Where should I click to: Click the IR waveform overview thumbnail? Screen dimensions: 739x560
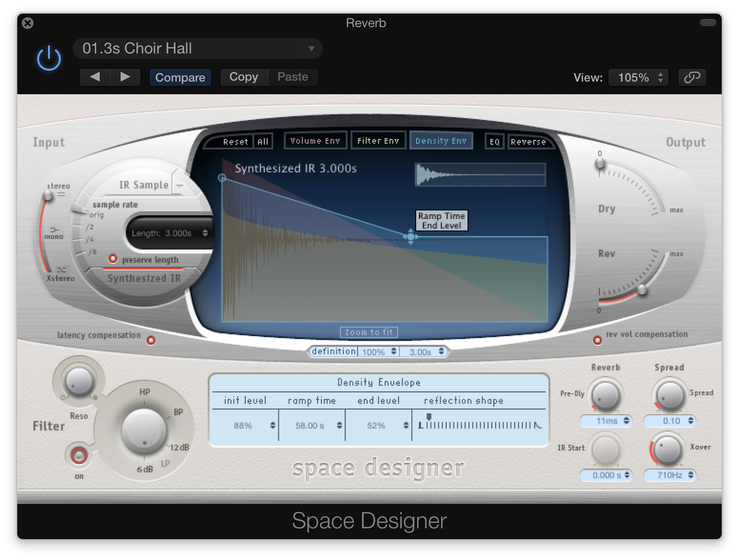tap(480, 175)
